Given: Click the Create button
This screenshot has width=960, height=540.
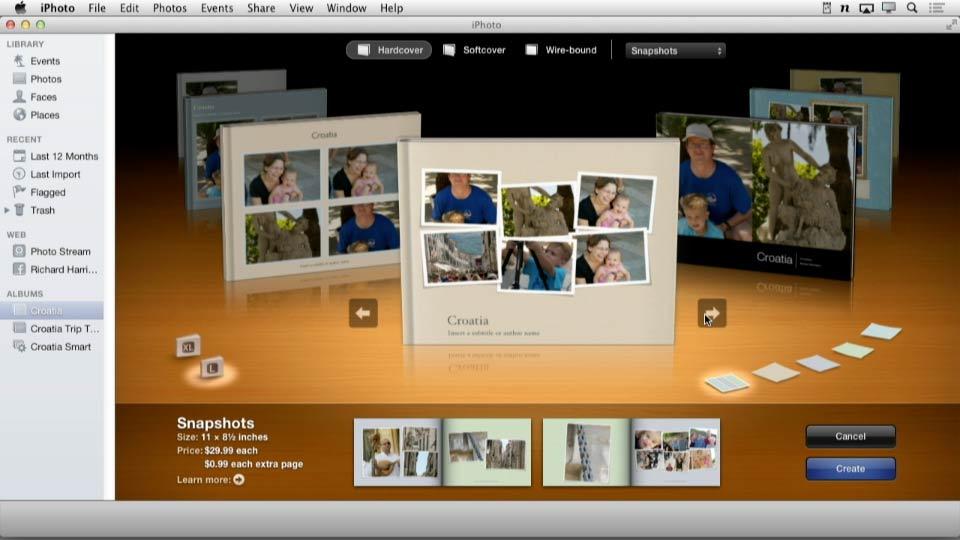Looking at the screenshot, I should pyautogui.click(x=850, y=468).
